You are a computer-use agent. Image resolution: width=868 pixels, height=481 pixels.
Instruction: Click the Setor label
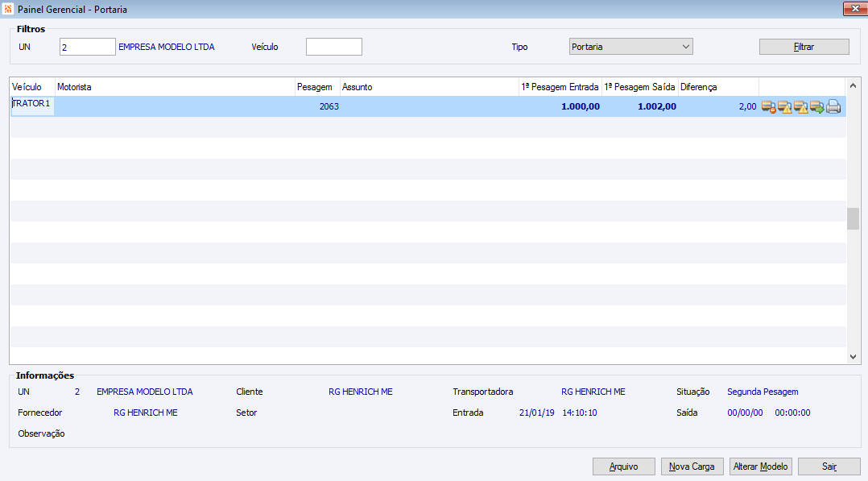tap(246, 413)
